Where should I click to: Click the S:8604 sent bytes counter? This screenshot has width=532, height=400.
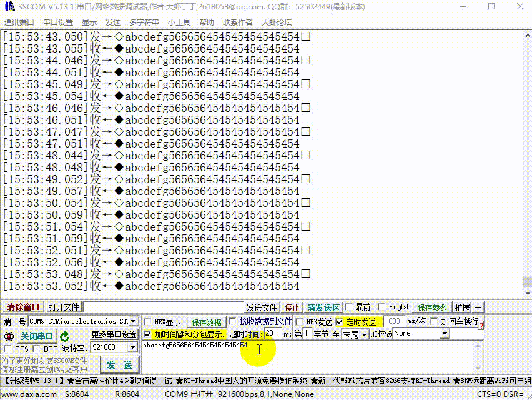tap(77, 394)
